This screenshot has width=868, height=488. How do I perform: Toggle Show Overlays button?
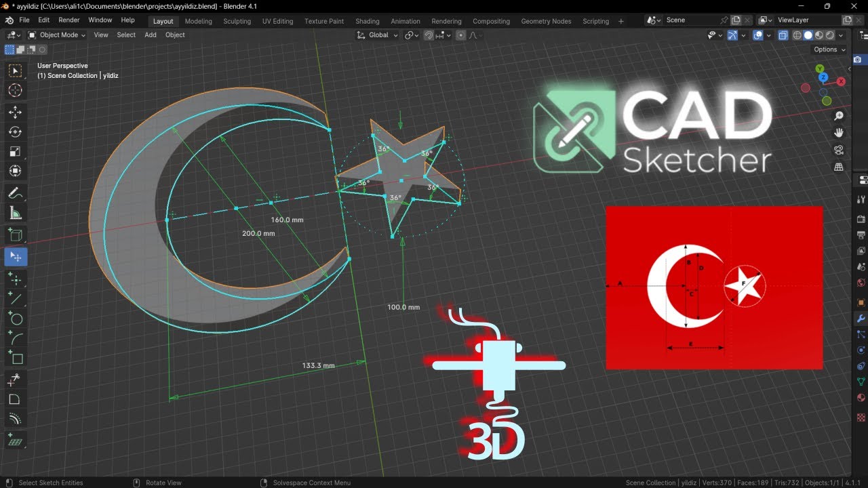point(758,35)
